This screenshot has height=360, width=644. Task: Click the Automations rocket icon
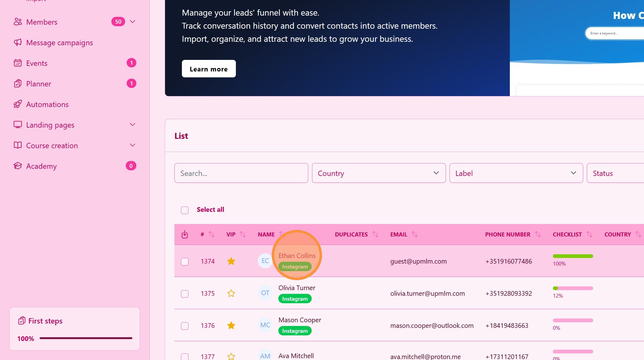point(18,104)
